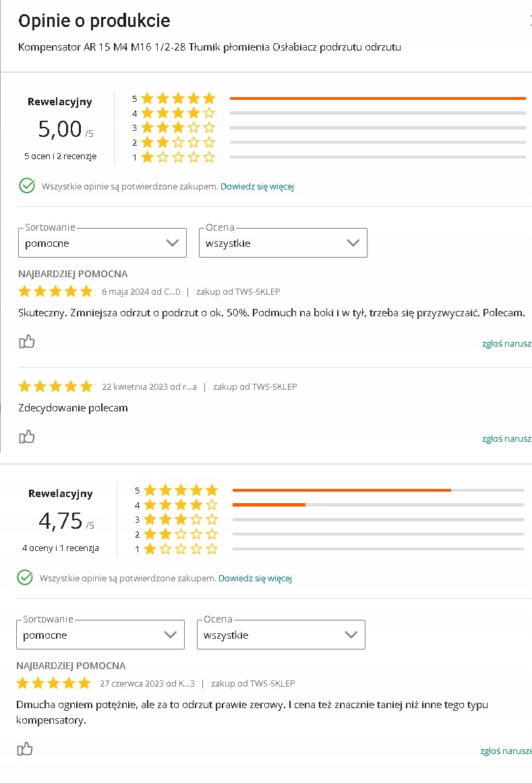Screen dimensions: 532x783
Task: Report the 'Zdecydowanie polecam' review
Action: click(x=506, y=438)
